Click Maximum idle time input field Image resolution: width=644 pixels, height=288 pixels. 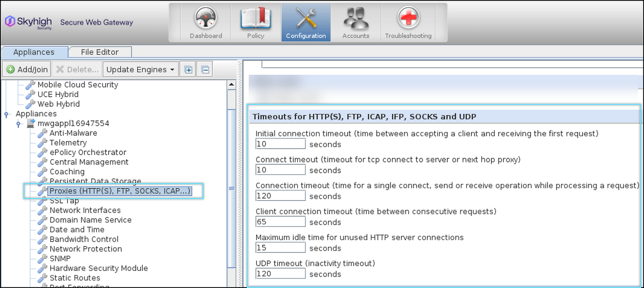click(x=281, y=248)
